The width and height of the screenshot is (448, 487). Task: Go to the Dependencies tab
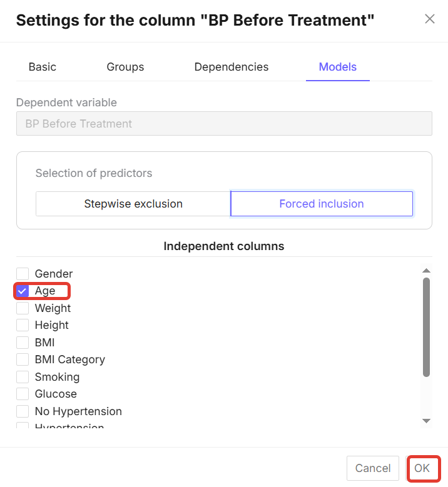point(232,67)
